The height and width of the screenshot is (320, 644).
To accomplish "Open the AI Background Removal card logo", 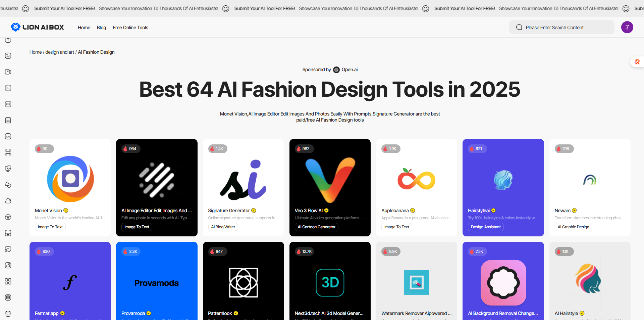I will coord(503,283).
